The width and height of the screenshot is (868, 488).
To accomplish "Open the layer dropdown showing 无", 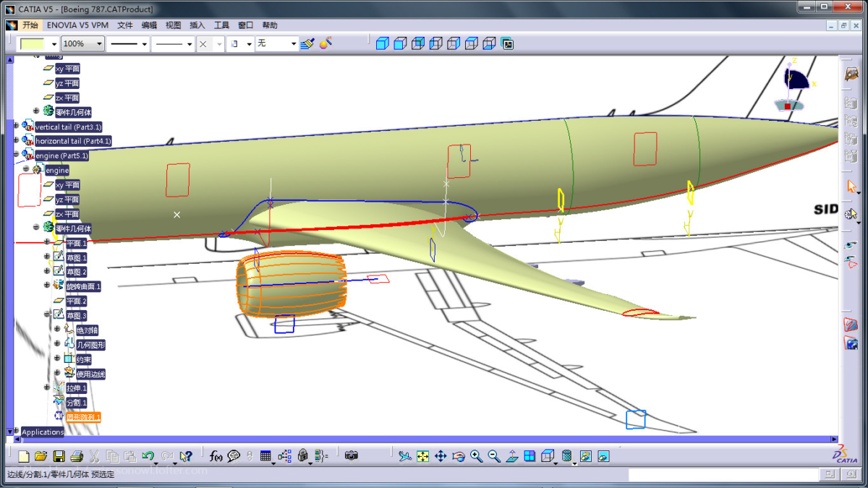I will point(294,44).
